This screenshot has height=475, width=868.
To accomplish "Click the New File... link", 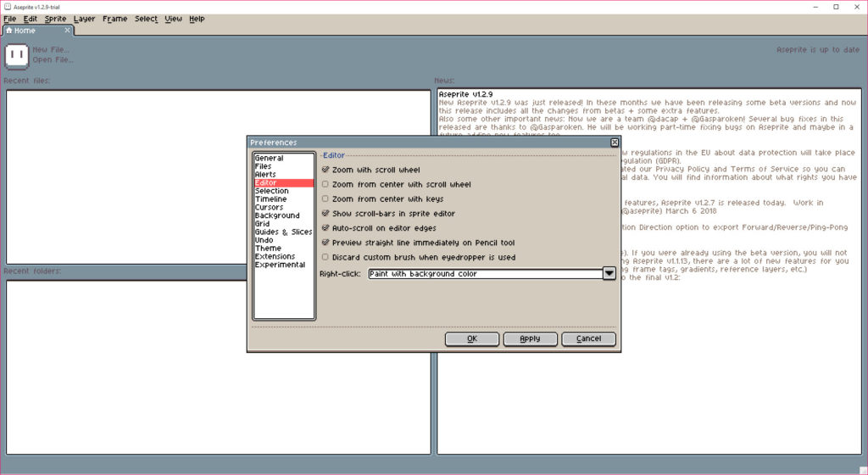I will tap(51, 49).
